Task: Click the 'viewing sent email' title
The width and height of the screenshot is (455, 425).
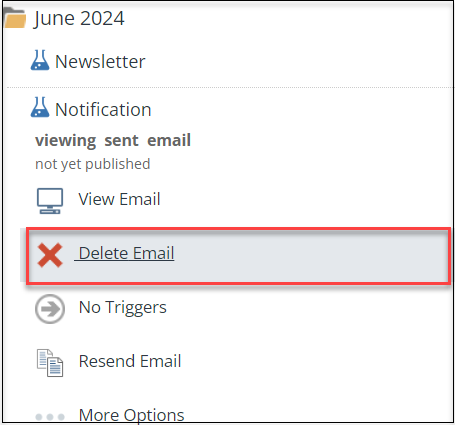Action: [x=113, y=140]
